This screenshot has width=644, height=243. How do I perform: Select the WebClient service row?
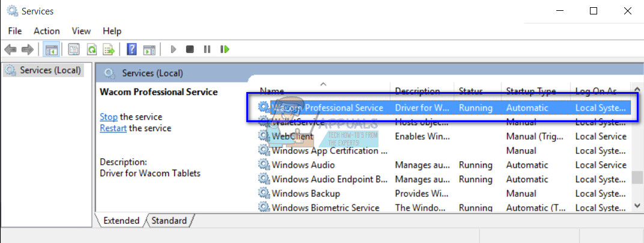tap(445, 136)
